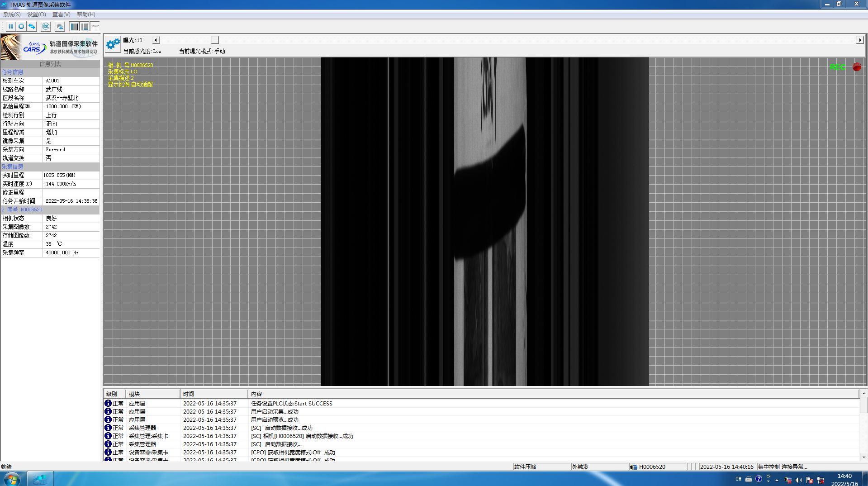The height and width of the screenshot is (486, 868).
Task: Expand hidden system tray icons arrow
Action: tap(777, 480)
